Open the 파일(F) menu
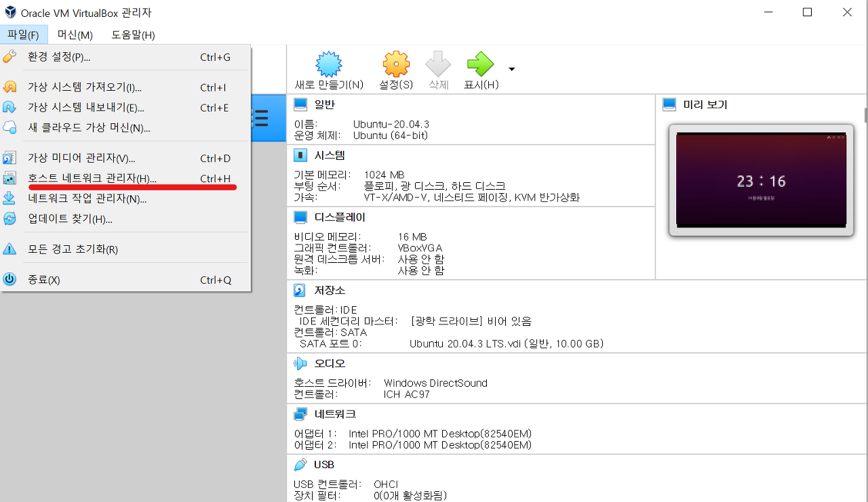 (24, 35)
